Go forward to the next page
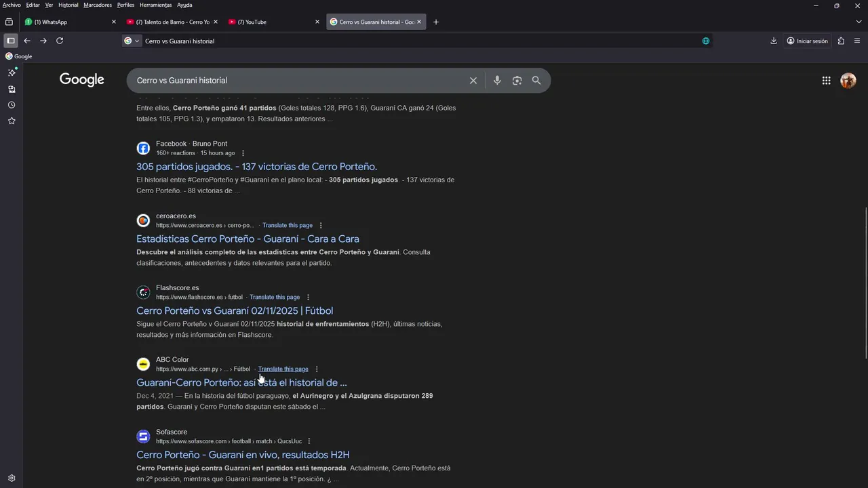 [x=43, y=41]
